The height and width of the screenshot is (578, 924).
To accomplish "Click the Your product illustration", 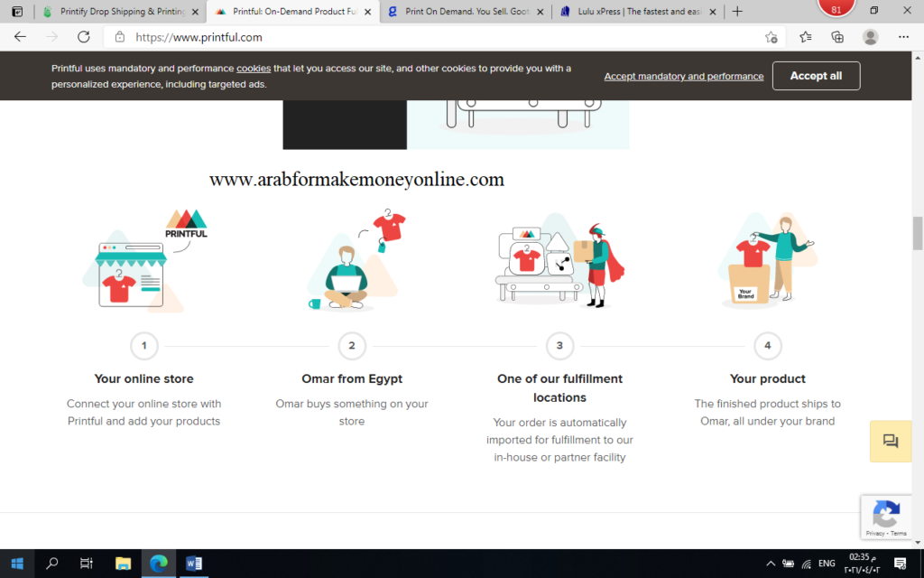I will coord(768,259).
